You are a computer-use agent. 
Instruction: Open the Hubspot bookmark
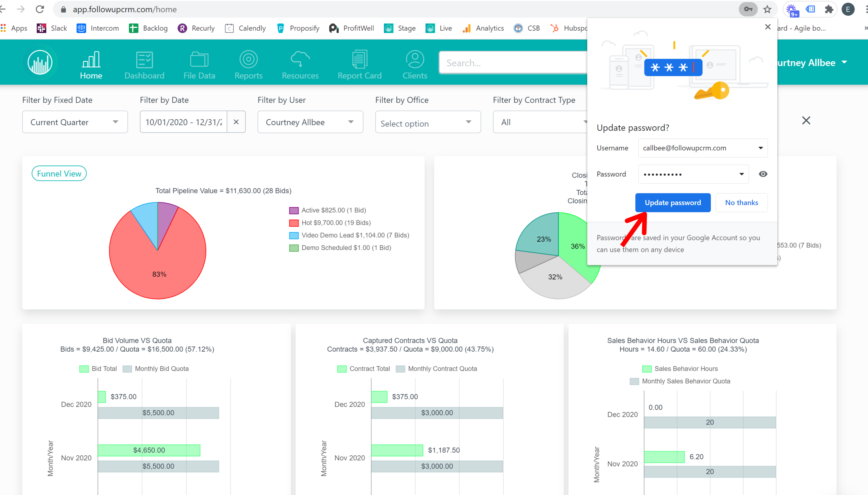(x=568, y=28)
